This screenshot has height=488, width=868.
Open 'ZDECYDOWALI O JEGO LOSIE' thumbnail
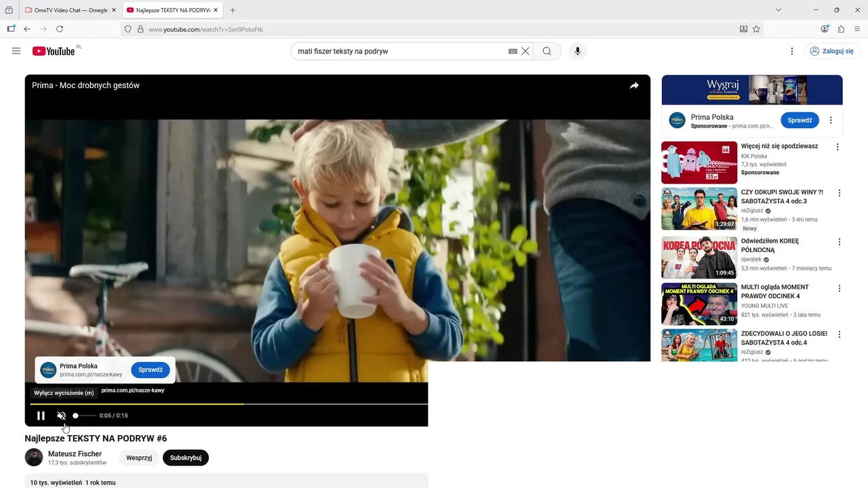click(x=699, y=346)
